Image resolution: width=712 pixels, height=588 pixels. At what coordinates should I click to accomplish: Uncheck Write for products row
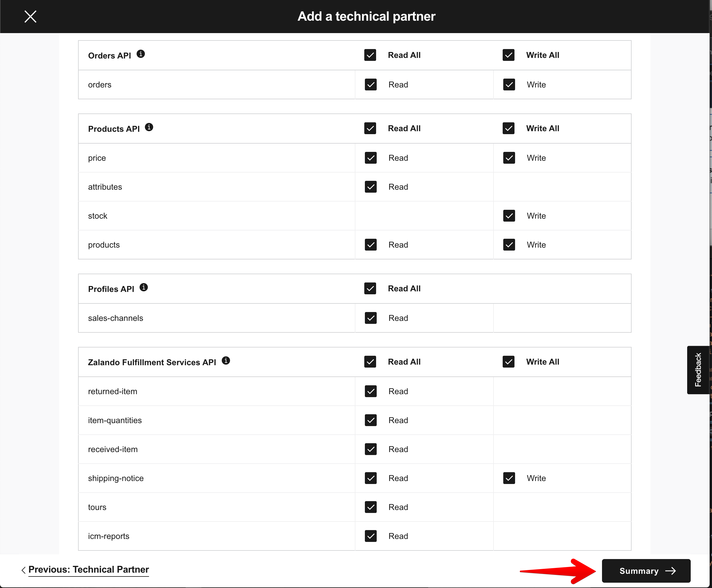coord(509,245)
